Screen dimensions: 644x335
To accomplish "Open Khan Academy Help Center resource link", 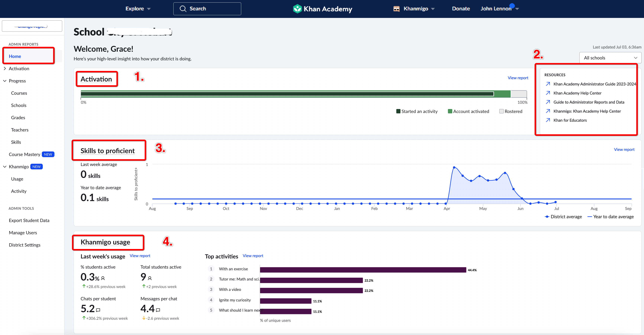I will [x=577, y=93].
